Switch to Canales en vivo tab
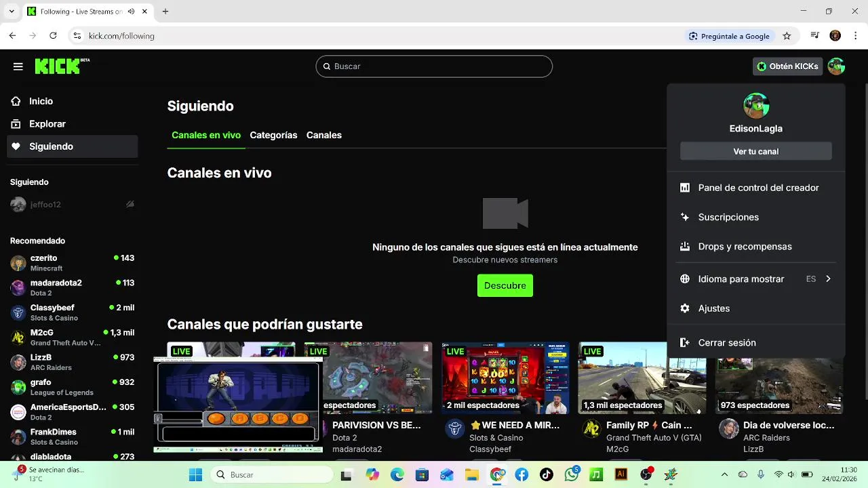868x488 pixels. tap(206, 135)
